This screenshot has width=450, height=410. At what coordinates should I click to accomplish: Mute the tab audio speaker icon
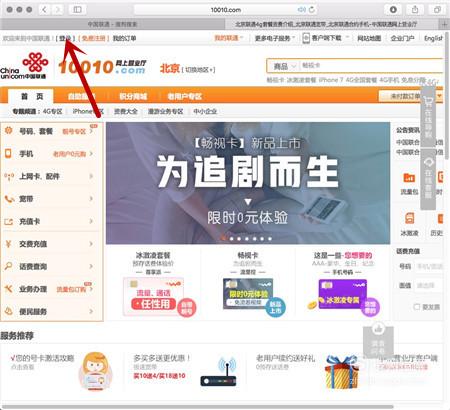(301, 10)
